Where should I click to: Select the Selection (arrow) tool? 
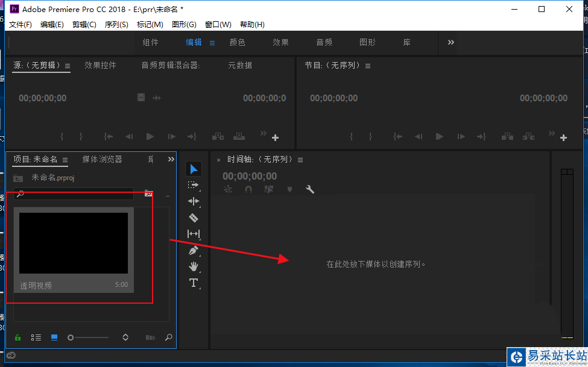pos(194,169)
